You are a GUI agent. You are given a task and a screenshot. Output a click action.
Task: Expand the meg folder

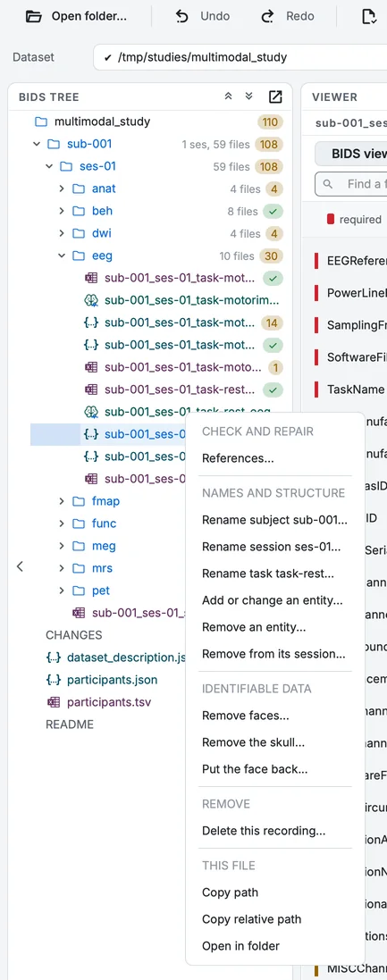pos(62,546)
